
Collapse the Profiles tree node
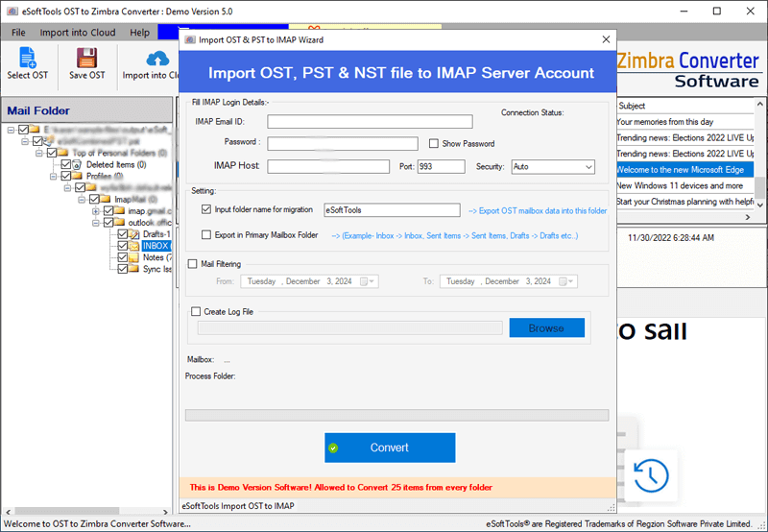[54, 176]
